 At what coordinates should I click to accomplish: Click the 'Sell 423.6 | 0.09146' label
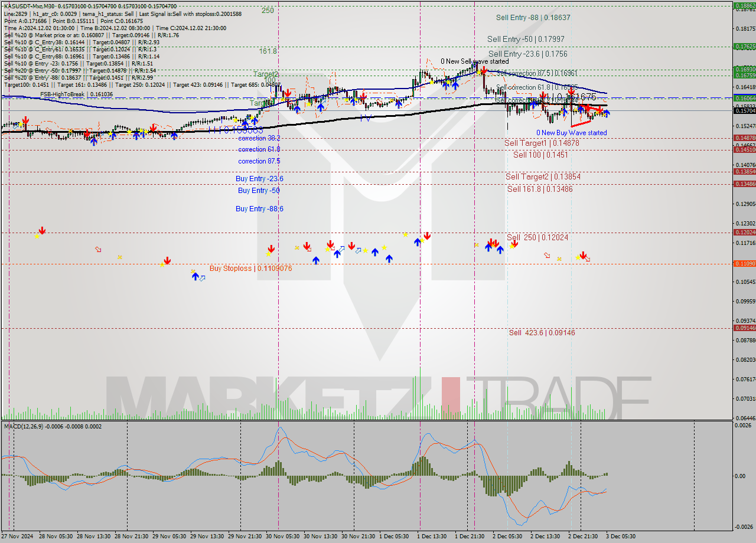pyautogui.click(x=542, y=332)
